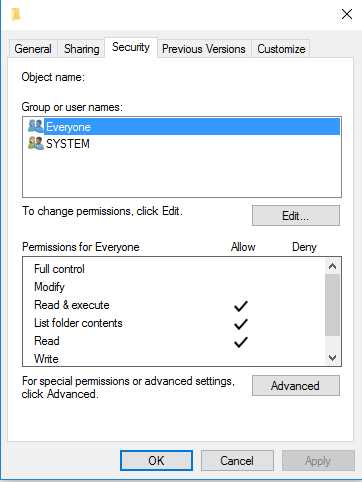The image size is (362, 482).
Task: Close the properties dialog window
Action: pyautogui.click(x=347, y=14)
